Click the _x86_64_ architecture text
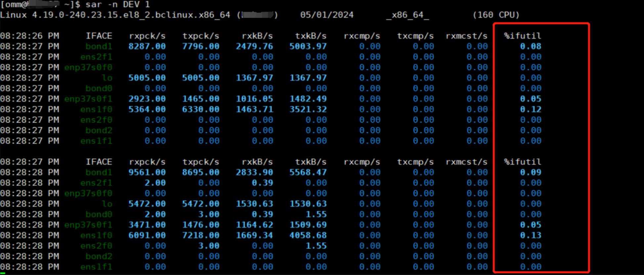Image resolution: width=644 pixels, height=275 pixels. 408,15
